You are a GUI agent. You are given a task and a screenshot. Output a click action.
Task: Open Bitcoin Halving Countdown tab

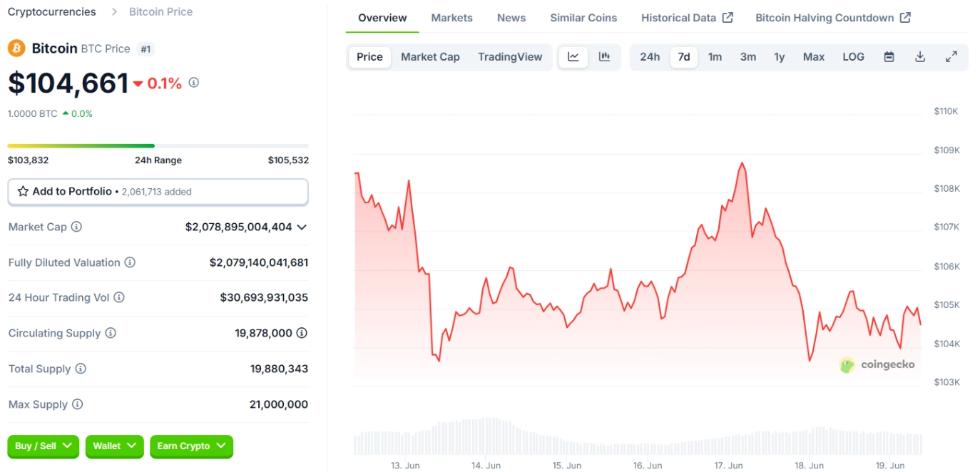pos(833,18)
